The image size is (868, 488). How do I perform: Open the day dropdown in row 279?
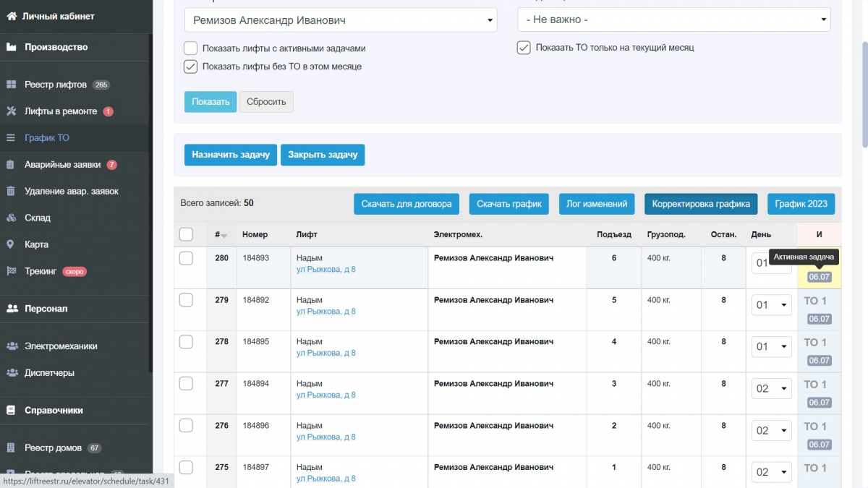point(772,305)
